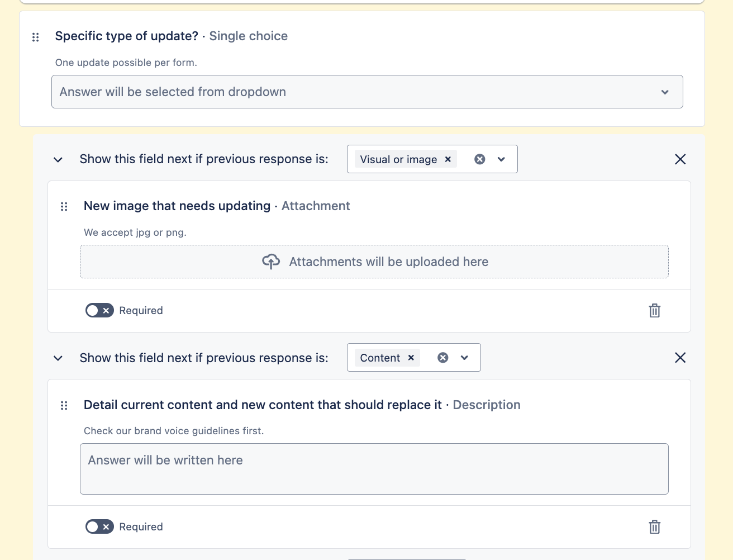Toggle Required for Detail current content field

(x=99, y=526)
